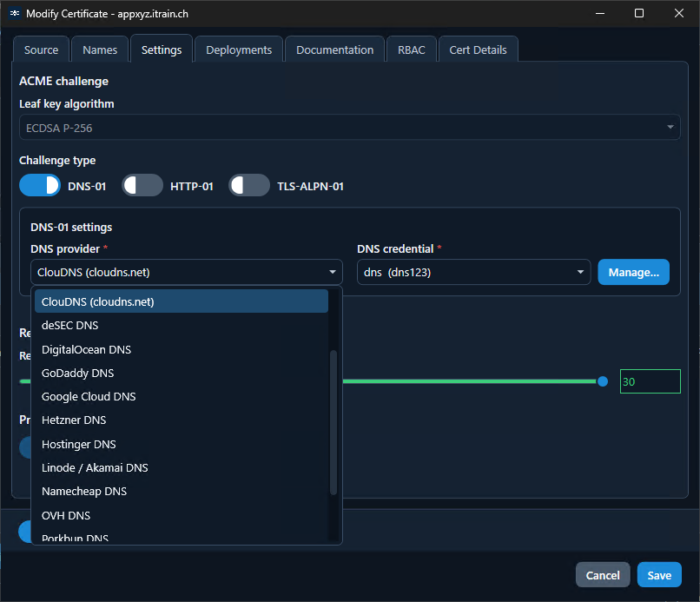Switch to the Source tab
Viewport: 700px width, 602px height.
pyautogui.click(x=41, y=50)
